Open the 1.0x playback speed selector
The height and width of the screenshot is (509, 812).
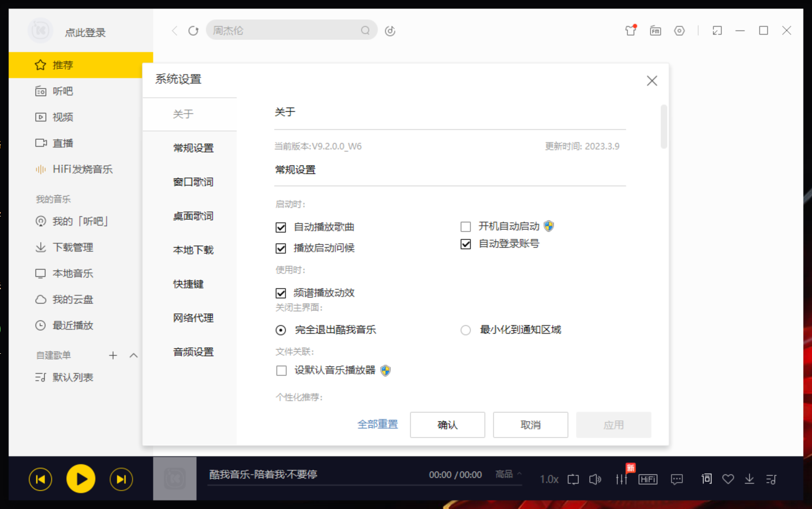pos(549,479)
